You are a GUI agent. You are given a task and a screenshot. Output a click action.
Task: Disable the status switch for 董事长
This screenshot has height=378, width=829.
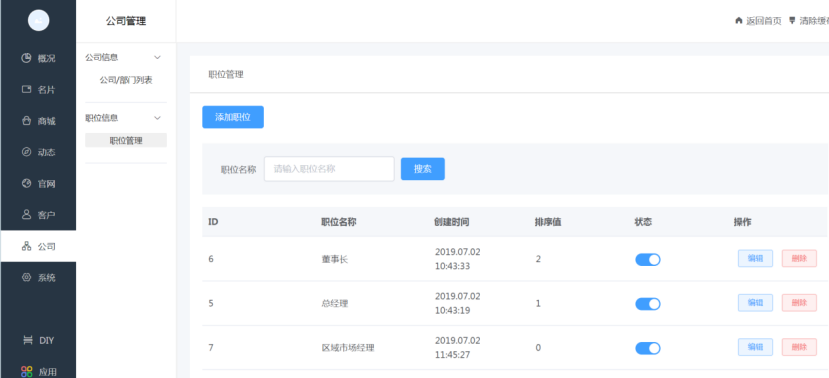(648, 260)
